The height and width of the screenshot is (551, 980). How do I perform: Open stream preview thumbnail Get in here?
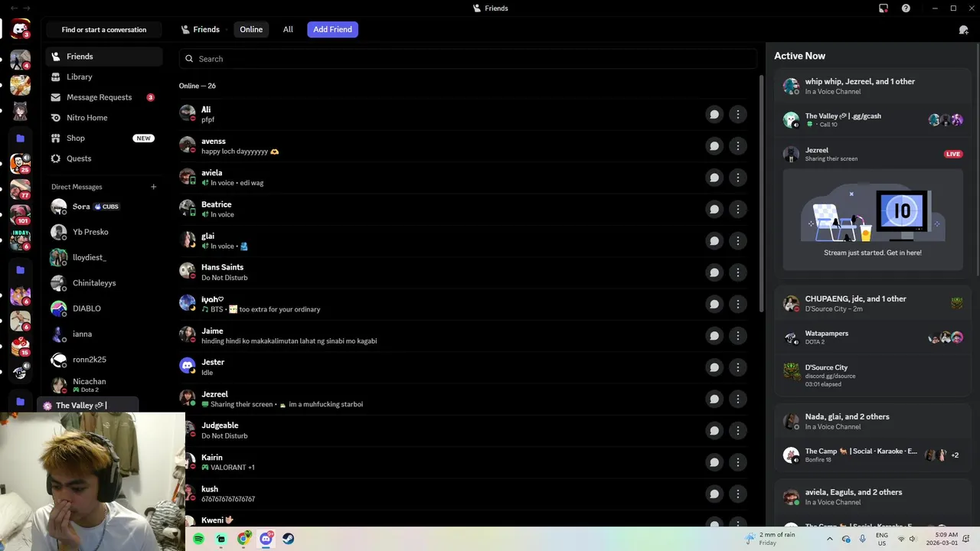point(873,219)
